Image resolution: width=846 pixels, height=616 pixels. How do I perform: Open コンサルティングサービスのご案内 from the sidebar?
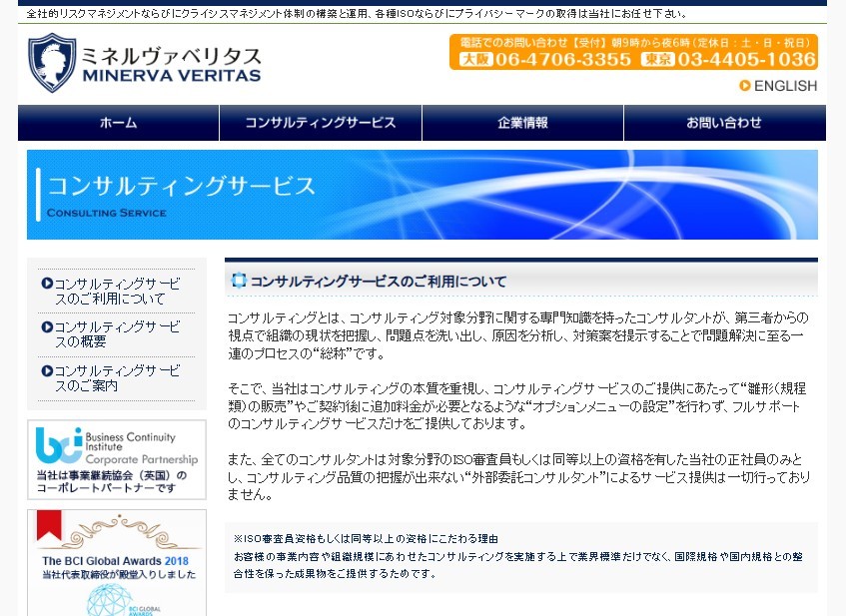click(116, 376)
